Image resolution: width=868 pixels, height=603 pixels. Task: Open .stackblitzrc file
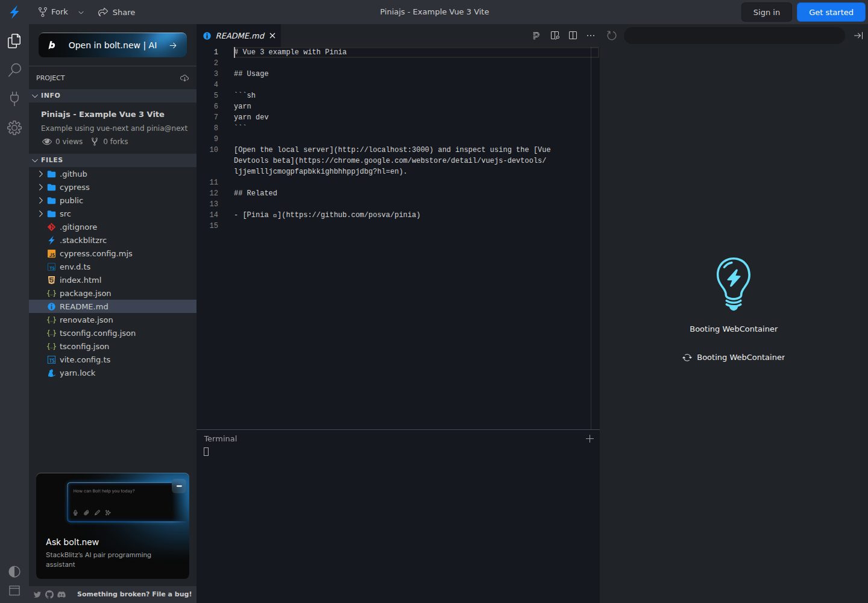coord(112,240)
